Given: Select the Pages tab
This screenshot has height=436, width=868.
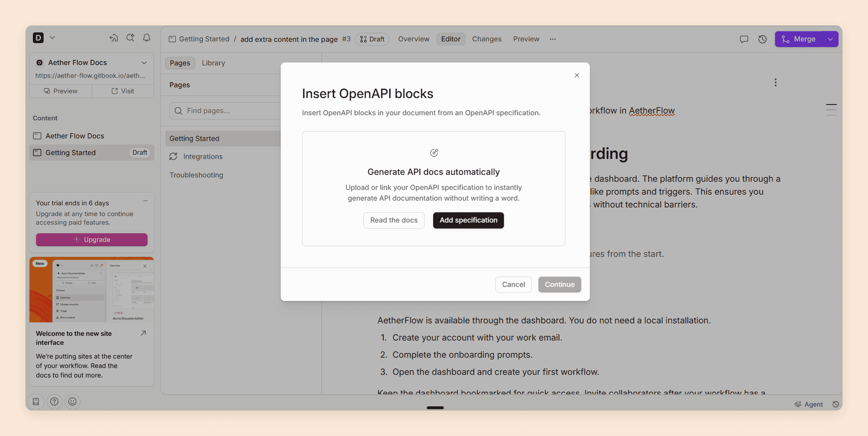Looking at the screenshot, I should pyautogui.click(x=180, y=63).
